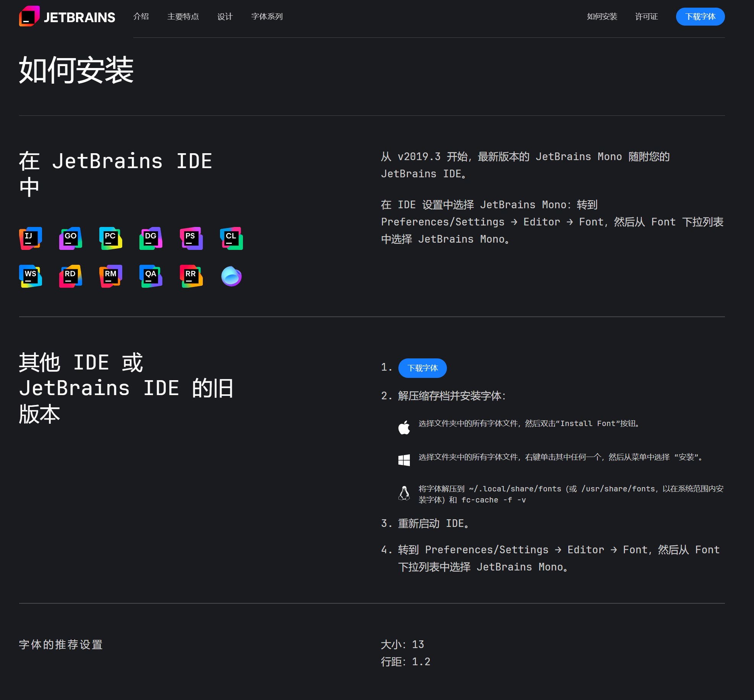Click the Windows logo icon
This screenshot has height=700, width=754.
(404, 460)
